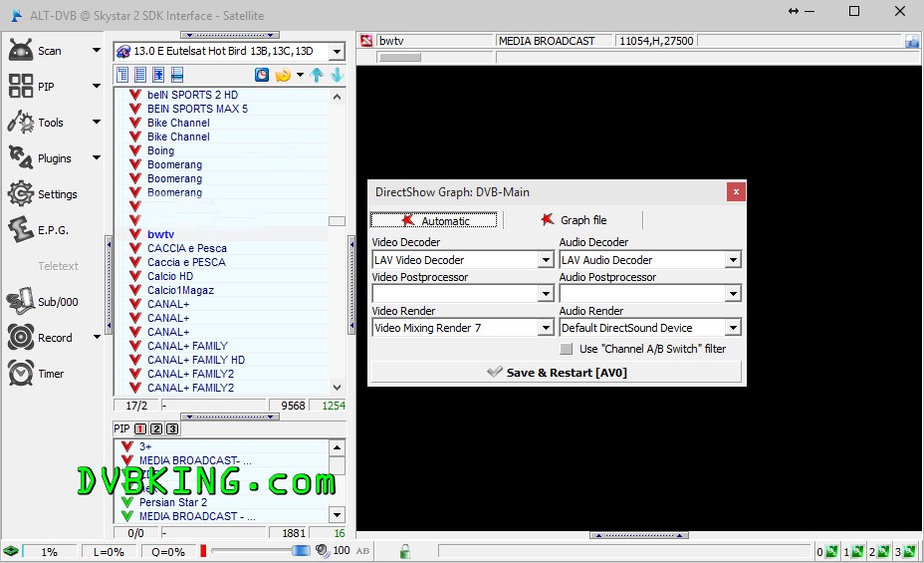Toggle the speaker mute icon
The height and width of the screenshot is (563, 924).
coord(322,551)
